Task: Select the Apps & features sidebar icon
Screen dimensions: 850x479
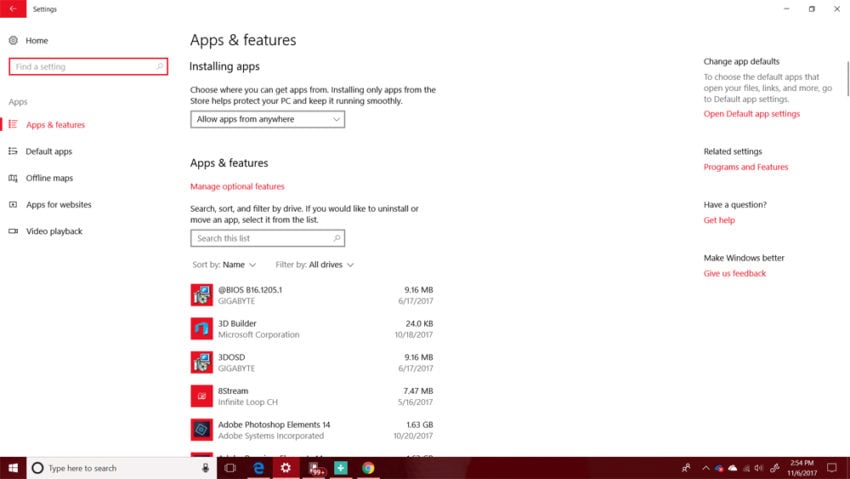Action: point(13,125)
